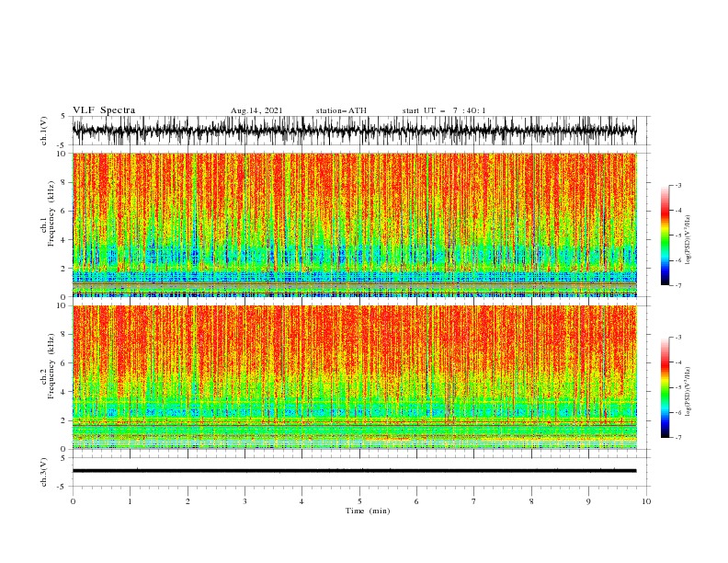Image resolution: width=728 pixels, height=563 pixels.
Task: Click the "4" kHz tick on ch.1 frequency axis
Action: (x=63, y=240)
